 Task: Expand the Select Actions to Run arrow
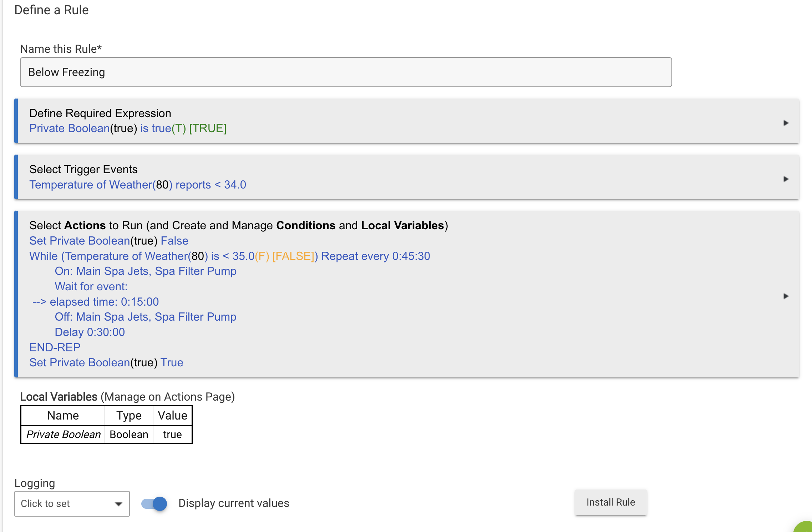tap(786, 296)
